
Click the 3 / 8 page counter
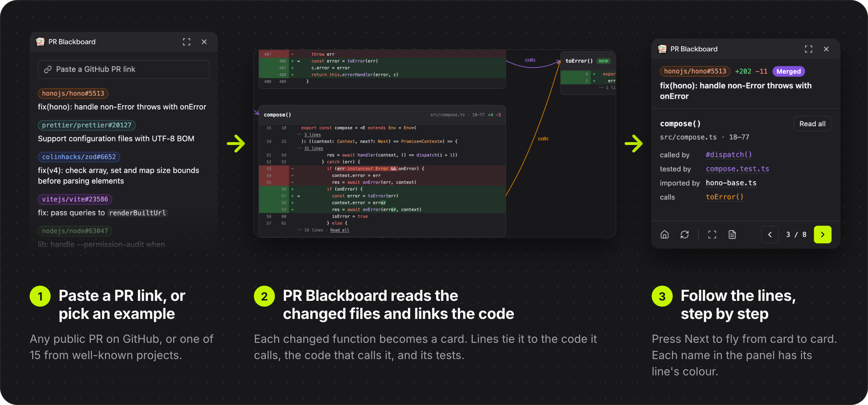pos(796,235)
